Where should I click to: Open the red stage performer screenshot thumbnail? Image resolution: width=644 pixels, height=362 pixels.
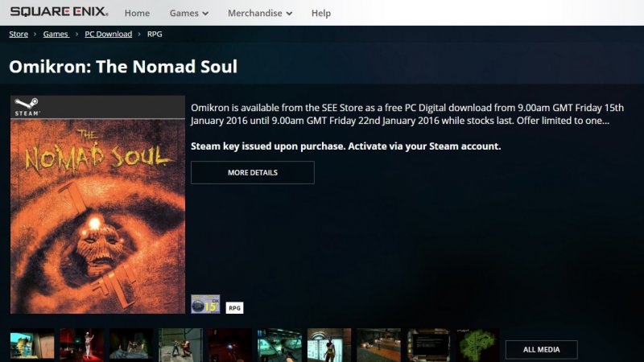[x=82, y=345]
